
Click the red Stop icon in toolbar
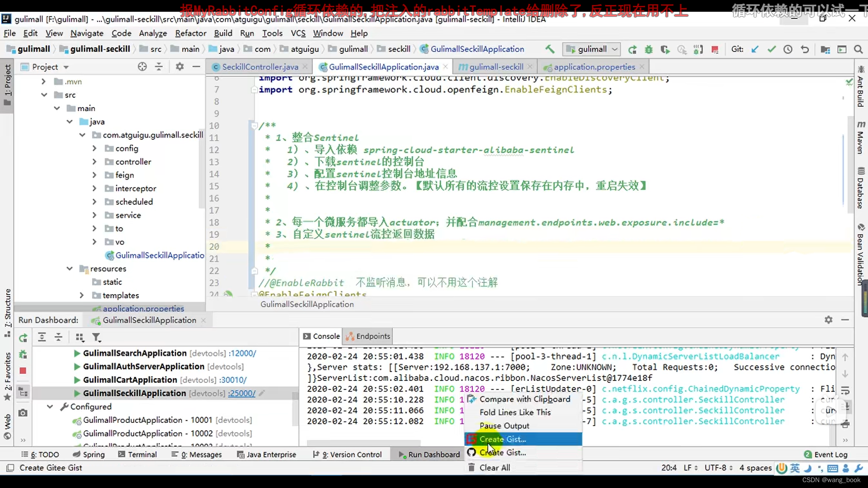coord(715,49)
